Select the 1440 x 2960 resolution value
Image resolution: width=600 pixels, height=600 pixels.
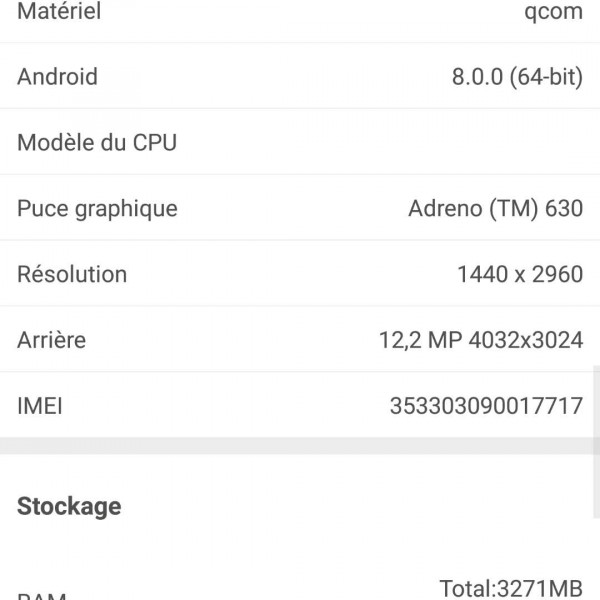[x=519, y=274]
